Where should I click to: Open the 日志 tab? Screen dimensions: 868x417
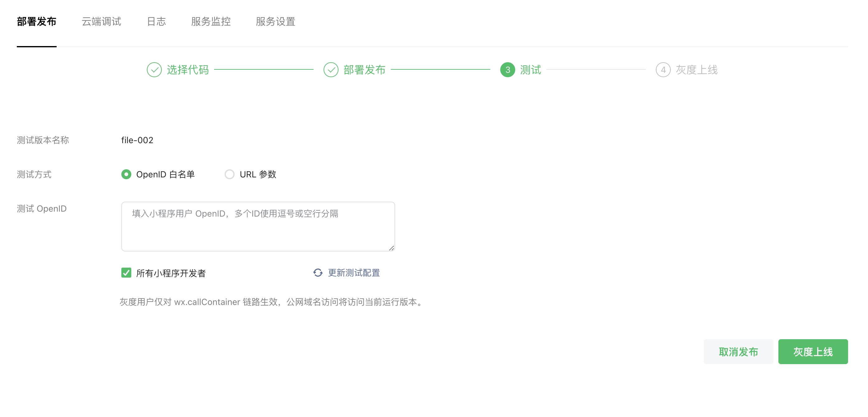(x=156, y=21)
